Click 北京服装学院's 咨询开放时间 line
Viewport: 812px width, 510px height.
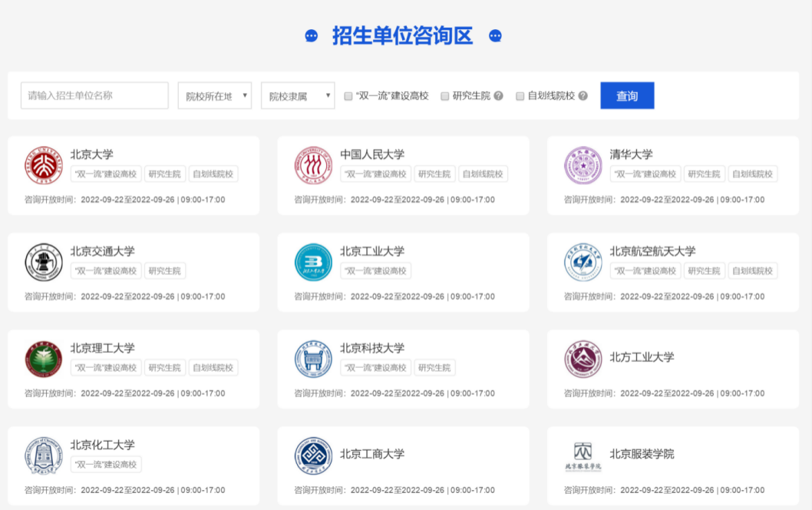tap(665, 490)
